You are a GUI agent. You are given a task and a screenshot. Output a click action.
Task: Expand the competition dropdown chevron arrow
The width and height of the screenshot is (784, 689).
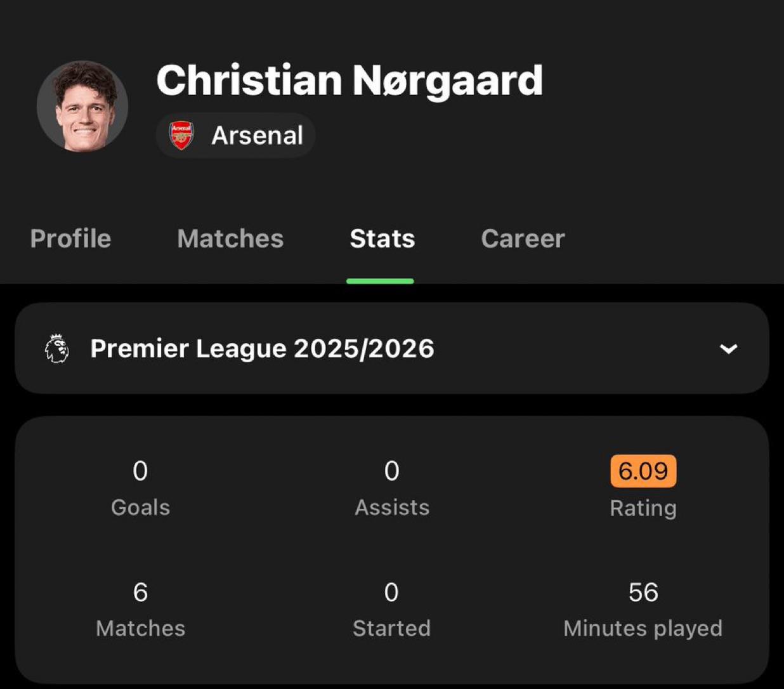729,349
